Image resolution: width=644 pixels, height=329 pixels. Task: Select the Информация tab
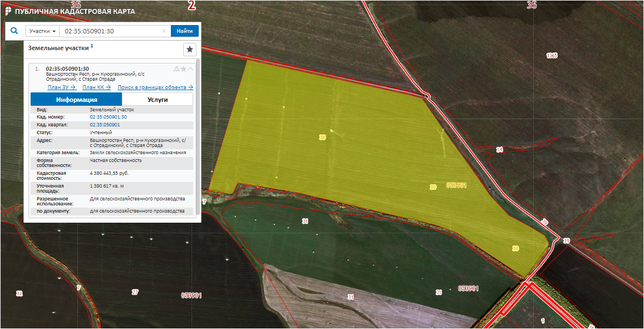pyautogui.click(x=76, y=100)
